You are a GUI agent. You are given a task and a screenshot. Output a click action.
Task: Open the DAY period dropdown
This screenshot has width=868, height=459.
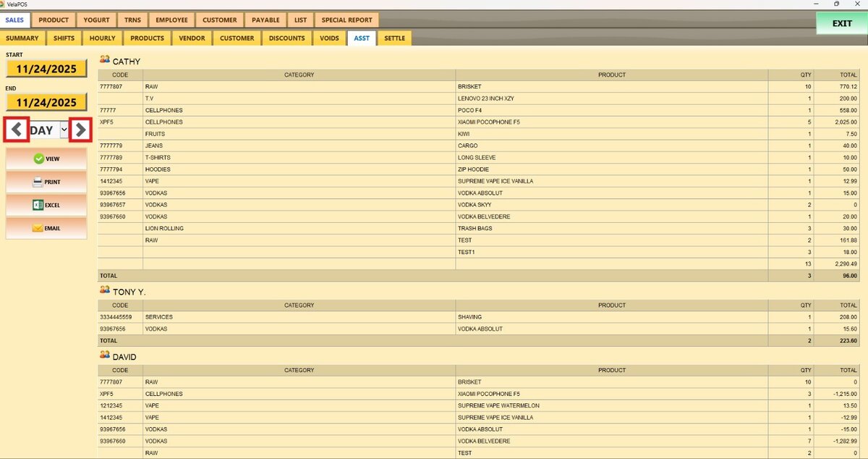coord(64,130)
